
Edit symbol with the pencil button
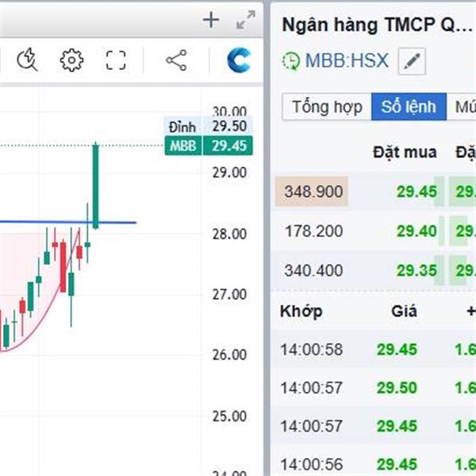click(x=412, y=61)
